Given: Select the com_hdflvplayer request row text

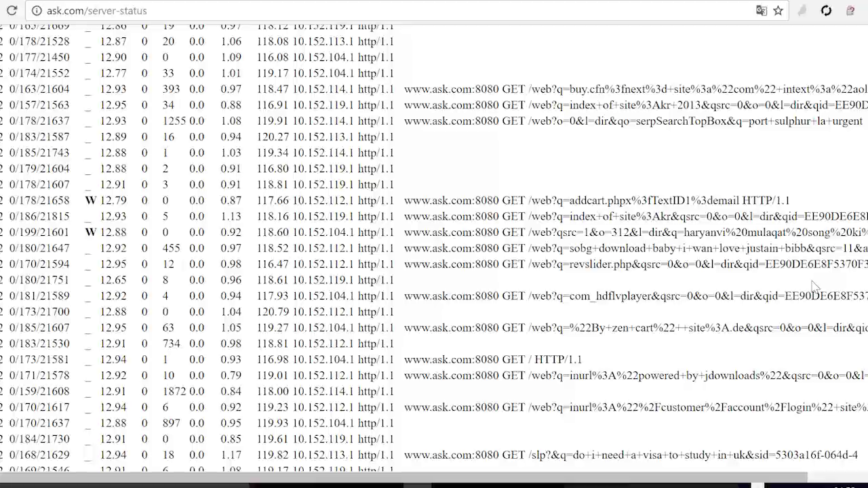Looking at the screenshot, I should click(x=635, y=296).
